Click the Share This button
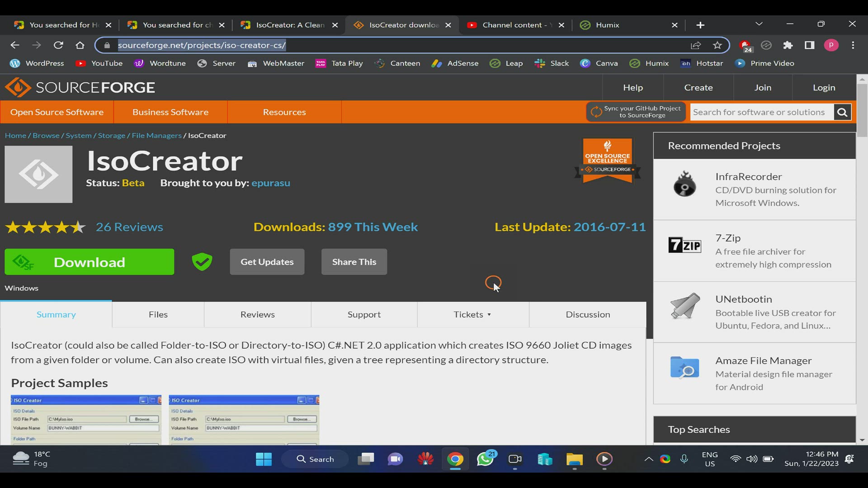The image size is (868, 488). (x=354, y=262)
